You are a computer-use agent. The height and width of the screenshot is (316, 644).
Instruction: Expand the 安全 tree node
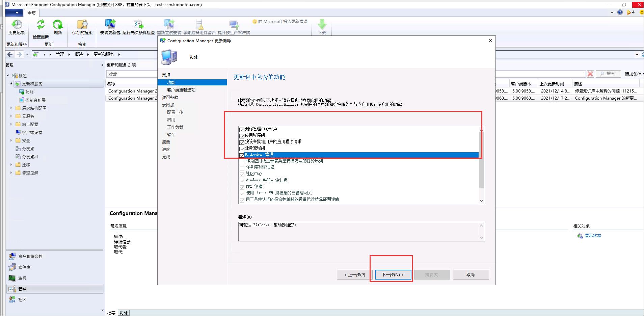click(11, 140)
